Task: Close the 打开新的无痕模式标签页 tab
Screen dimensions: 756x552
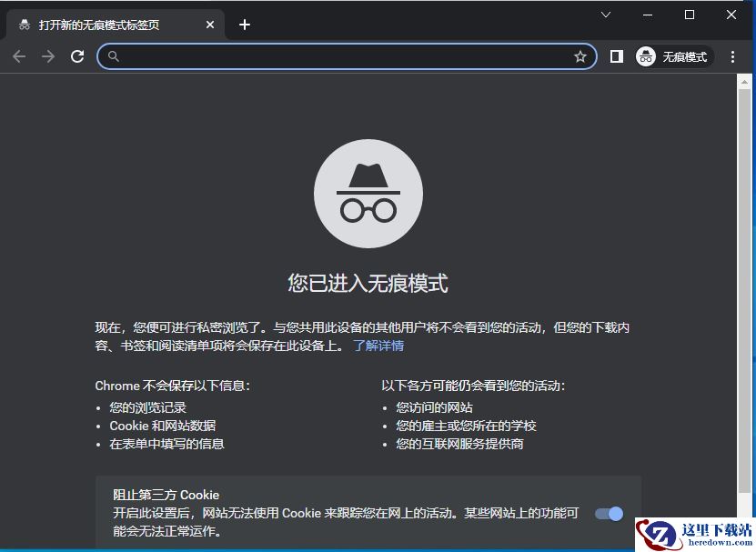Action: [210, 25]
